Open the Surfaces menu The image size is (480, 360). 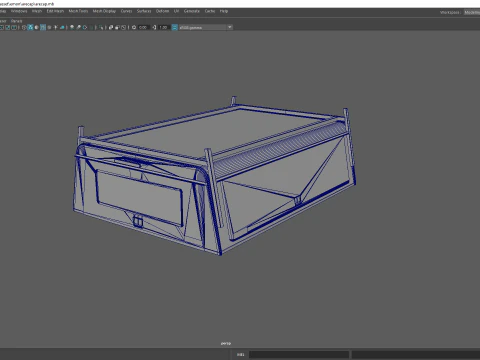[144, 11]
